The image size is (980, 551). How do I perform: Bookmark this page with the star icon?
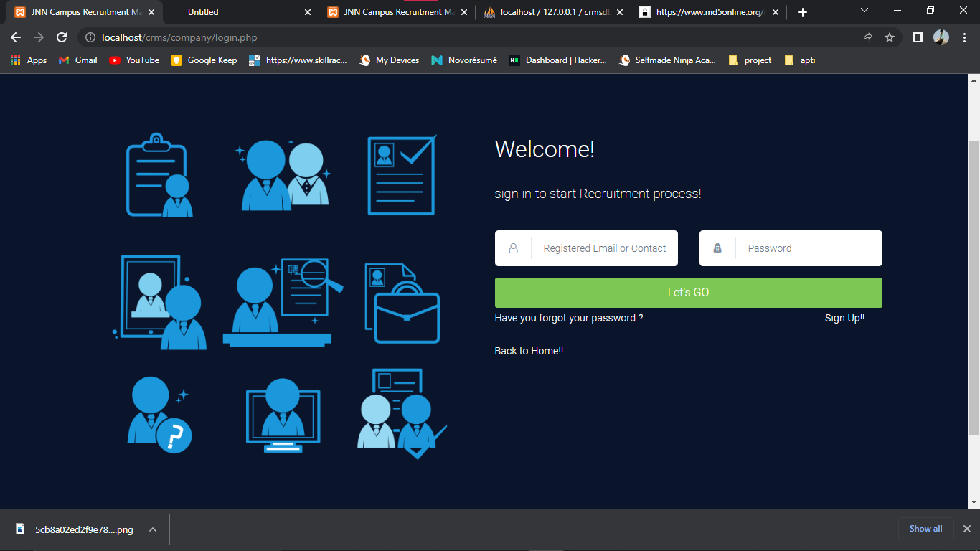[x=889, y=37]
